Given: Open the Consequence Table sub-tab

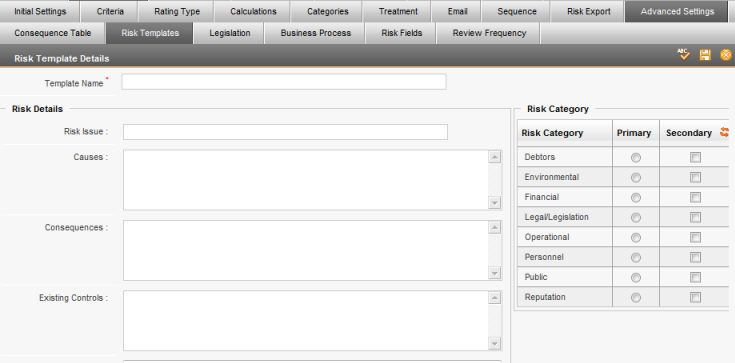Looking at the screenshot, I should 52,33.
